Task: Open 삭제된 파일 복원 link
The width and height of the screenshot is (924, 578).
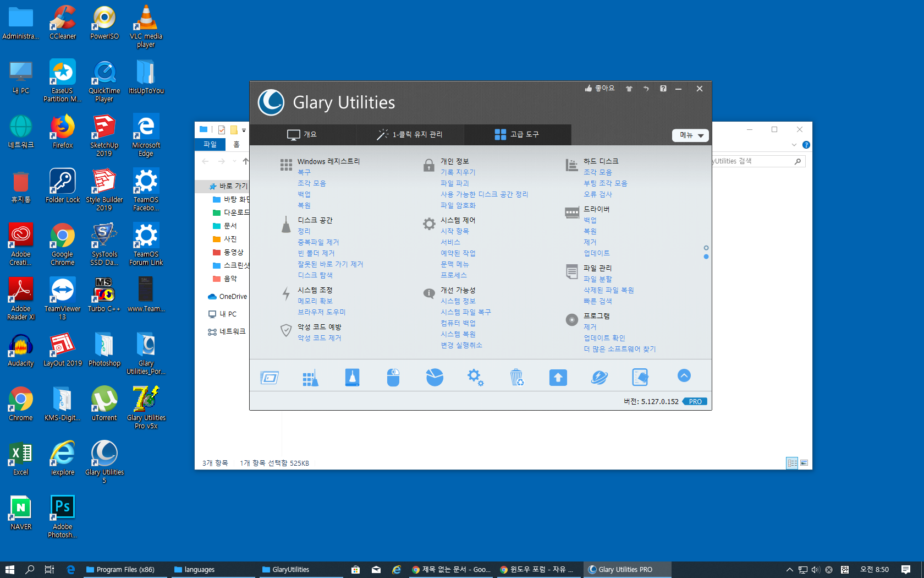Action: (609, 290)
